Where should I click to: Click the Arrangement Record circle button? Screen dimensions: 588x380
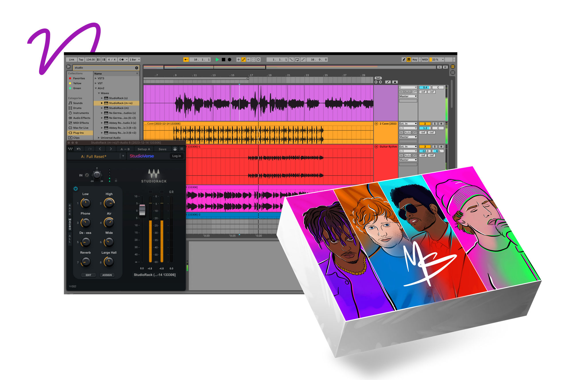tap(229, 60)
